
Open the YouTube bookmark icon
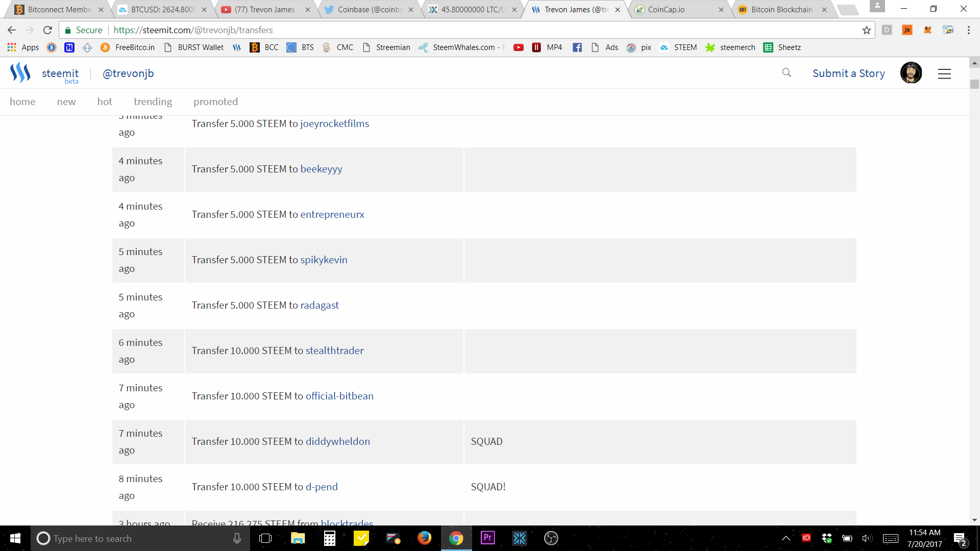[518, 47]
